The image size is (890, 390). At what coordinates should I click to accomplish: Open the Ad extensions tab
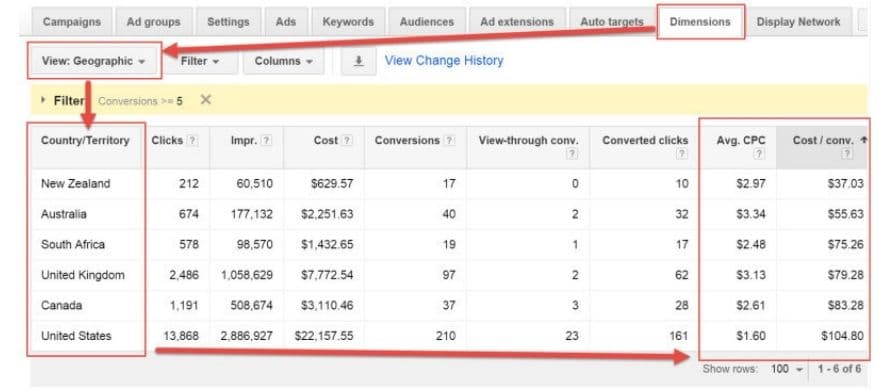[517, 22]
